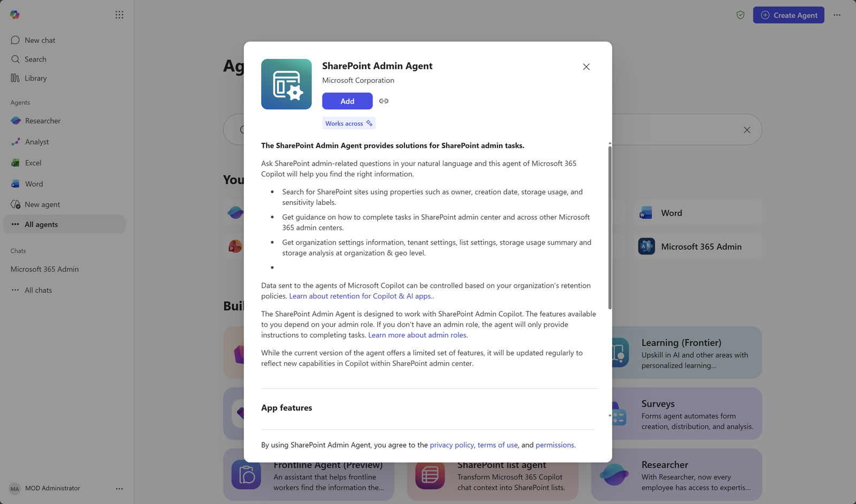Viewport: 856px width, 504px height.
Task: Clear the agent search field
Action: click(747, 130)
